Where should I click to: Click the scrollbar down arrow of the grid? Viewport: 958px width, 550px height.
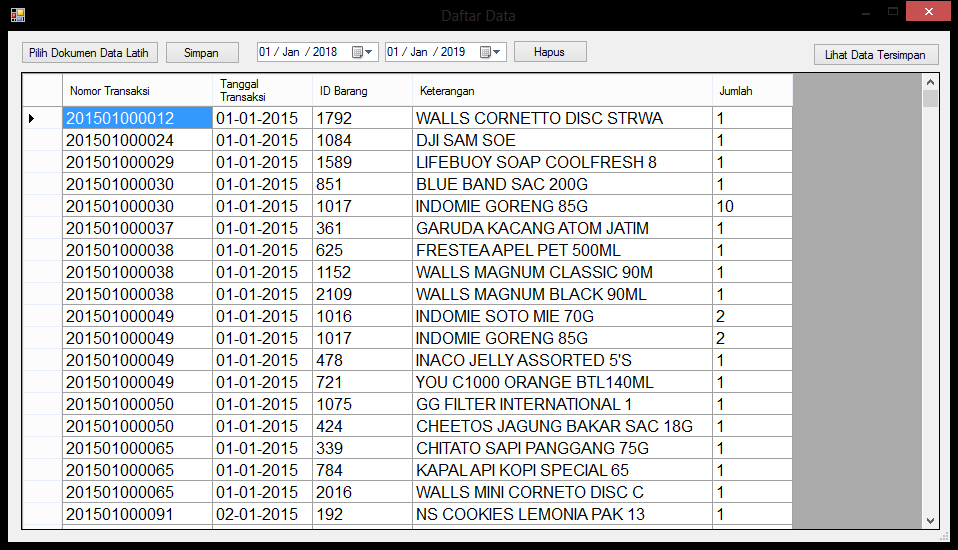click(x=930, y=520)
